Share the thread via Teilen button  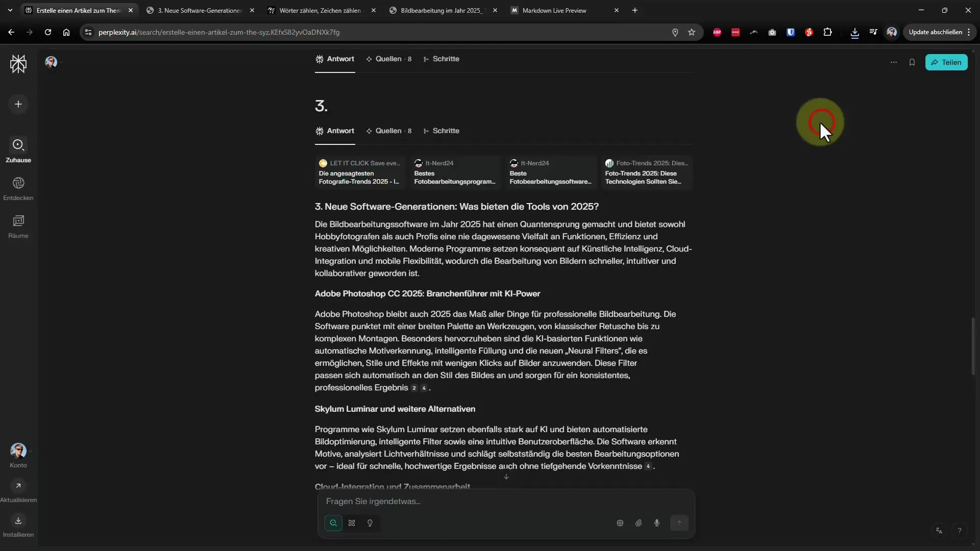point(946,62)
